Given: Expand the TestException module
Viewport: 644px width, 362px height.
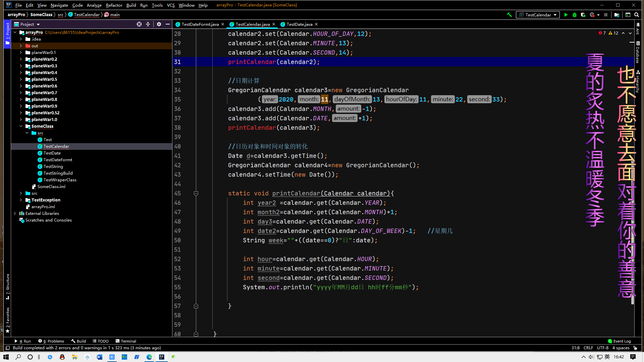Looking at the screenshot, I should coord(21,200).
